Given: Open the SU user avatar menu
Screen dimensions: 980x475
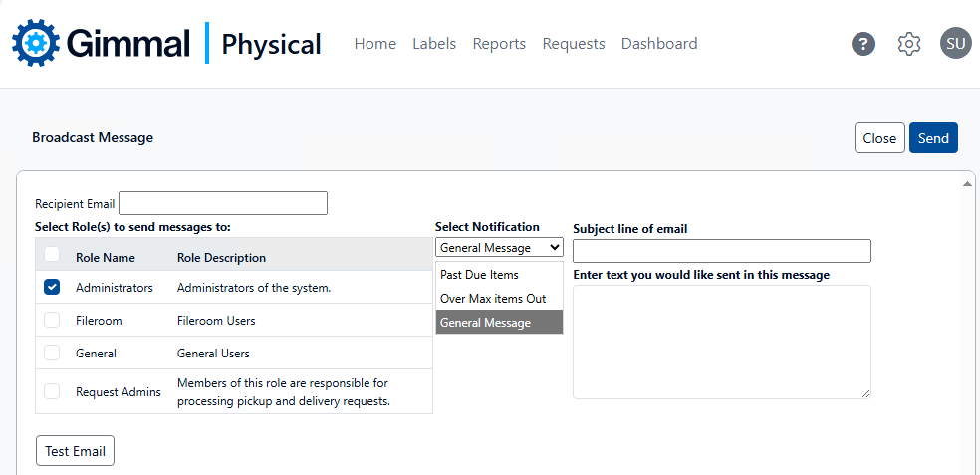Looking at the screenshot, I should click(x=956, y=43).
